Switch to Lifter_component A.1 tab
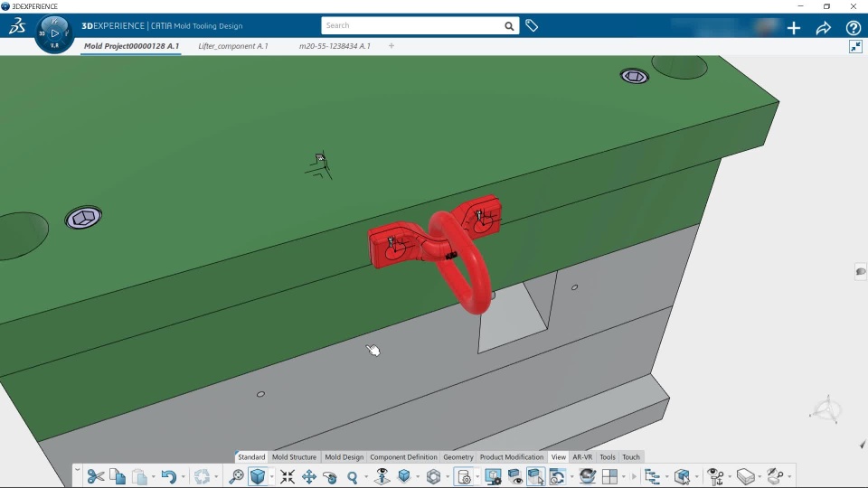The height and width of the screenshot is (488, 868). pos(233,46)
